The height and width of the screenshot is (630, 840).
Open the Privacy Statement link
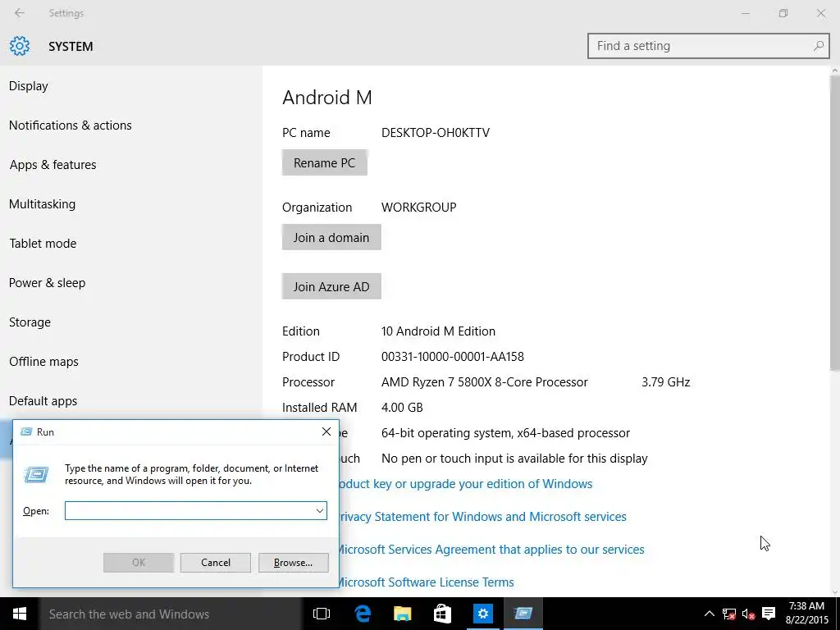482,517
